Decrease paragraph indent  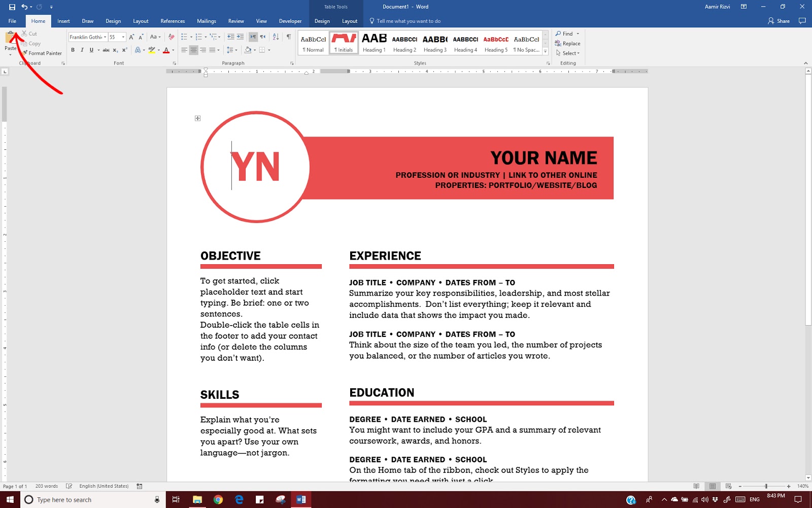[x=231, y=37]
